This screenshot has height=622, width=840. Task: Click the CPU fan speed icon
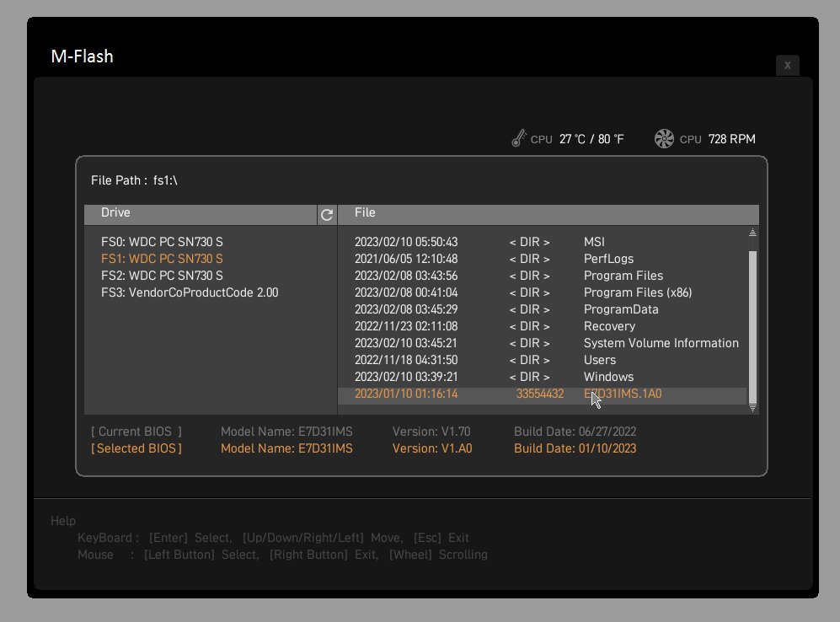[664, 139]
